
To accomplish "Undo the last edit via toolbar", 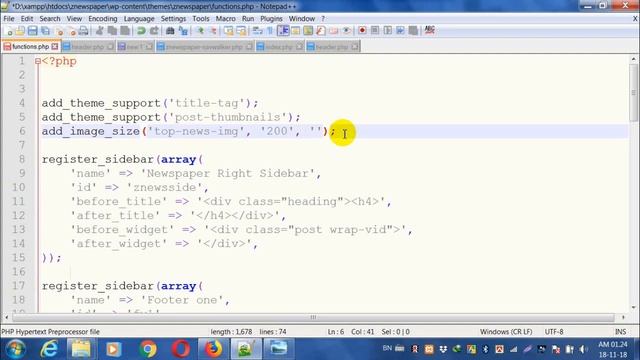I will coord(141,31).
